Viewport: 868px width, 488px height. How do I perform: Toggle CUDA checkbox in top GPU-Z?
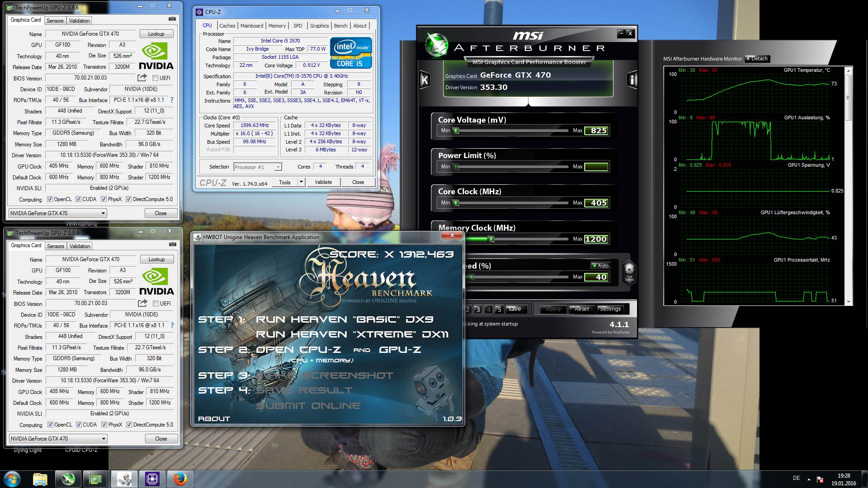(x=79, y=199)
